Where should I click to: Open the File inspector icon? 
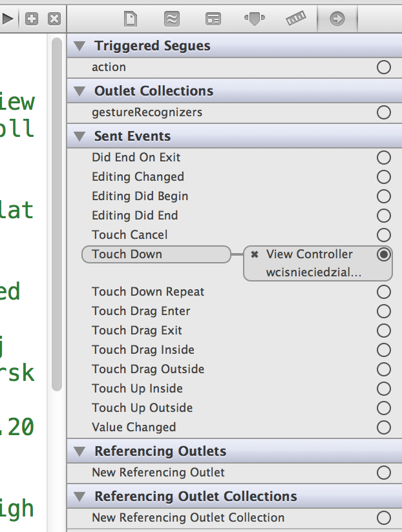point(131,19)
